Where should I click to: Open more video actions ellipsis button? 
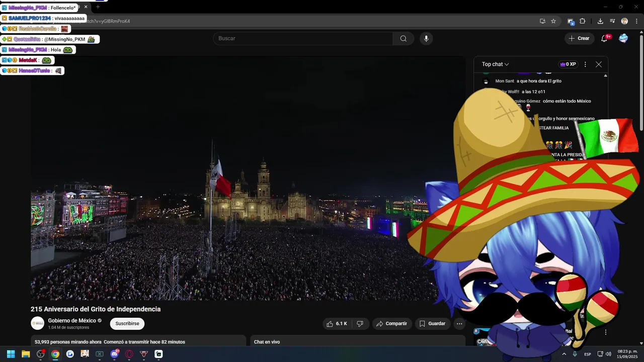[x=459, y=324]
